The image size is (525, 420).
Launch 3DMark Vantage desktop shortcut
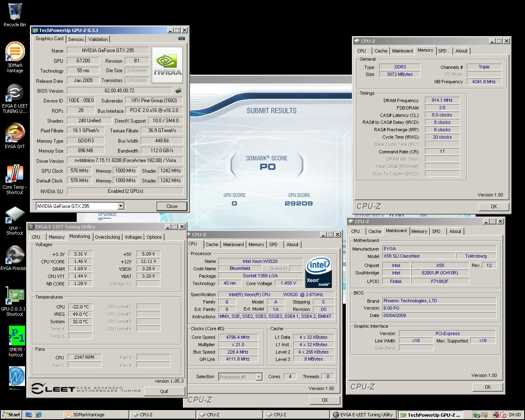(x=15, y=57)
